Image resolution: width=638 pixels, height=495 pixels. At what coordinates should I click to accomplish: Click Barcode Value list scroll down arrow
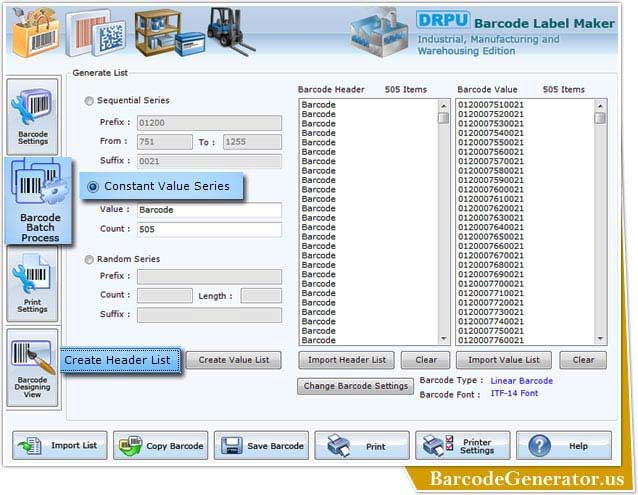[x=600, y=338]
